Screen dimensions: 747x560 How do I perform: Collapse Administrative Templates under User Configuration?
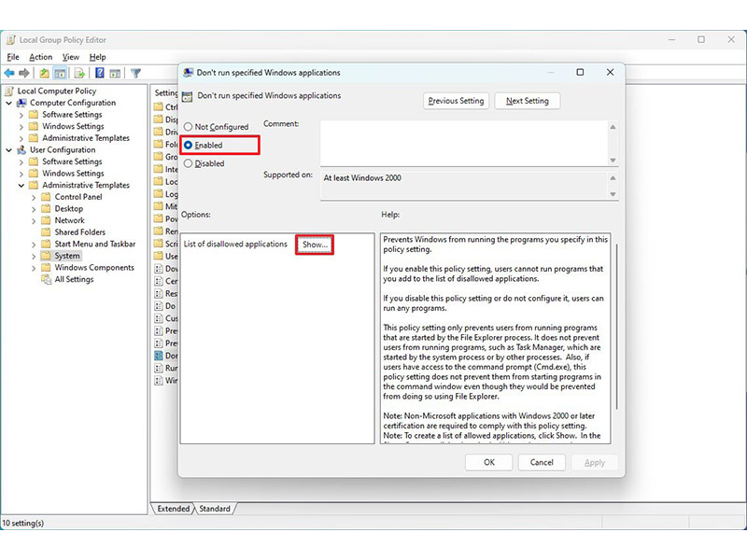click(21, 185)
